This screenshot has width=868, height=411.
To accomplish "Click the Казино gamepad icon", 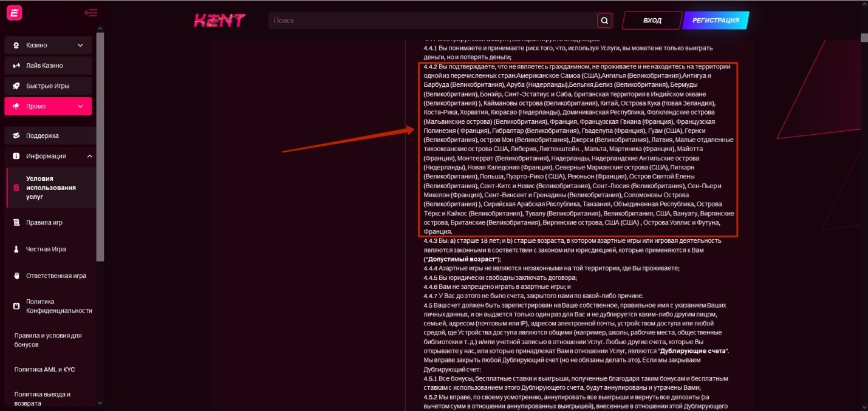I will (x=16, y=45).
